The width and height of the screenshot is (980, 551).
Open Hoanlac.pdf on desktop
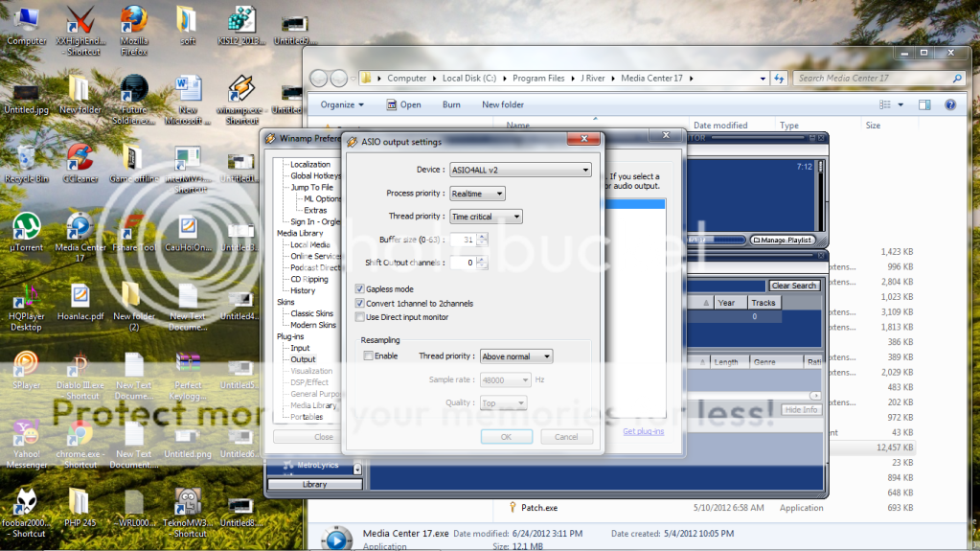pyautogui.click(x=80, y=302)
